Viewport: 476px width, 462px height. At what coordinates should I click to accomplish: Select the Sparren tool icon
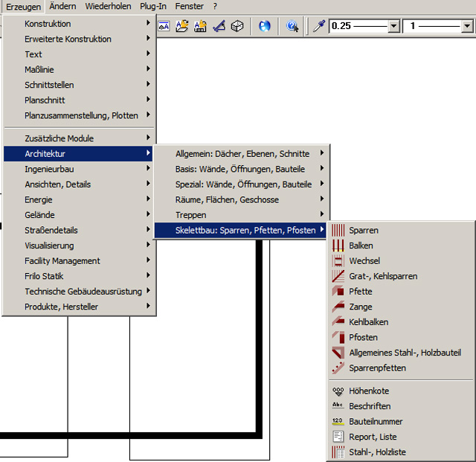pos(338,231)
